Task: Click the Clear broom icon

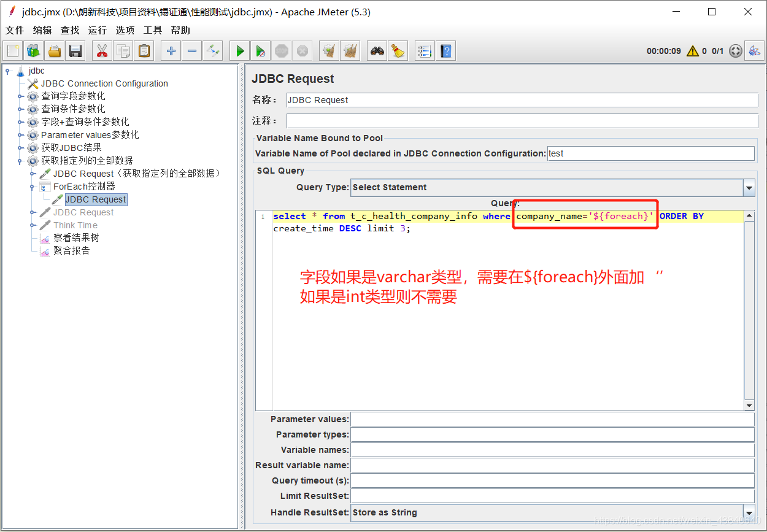Action: 330,51
